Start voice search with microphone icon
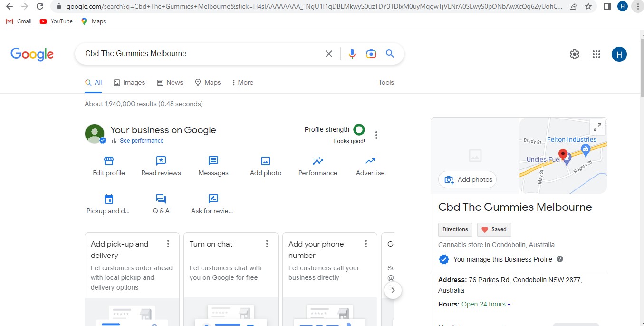 tap(352, 54)
